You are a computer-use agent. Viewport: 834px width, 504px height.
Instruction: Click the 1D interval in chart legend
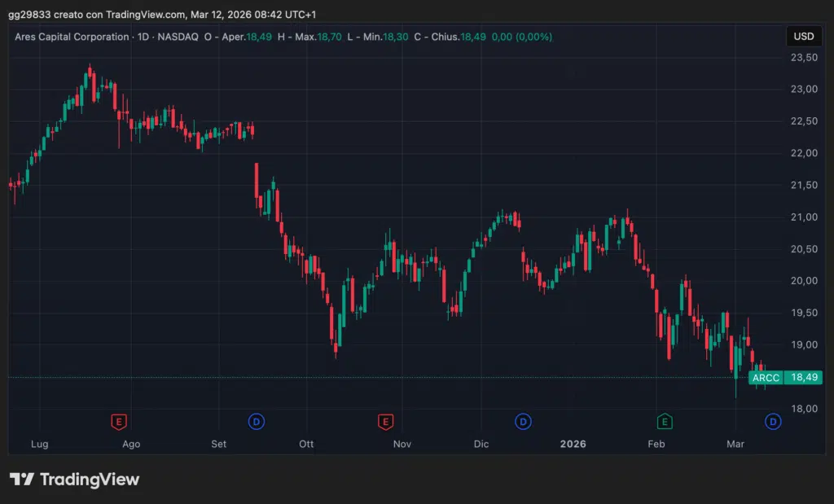[144, 37]
